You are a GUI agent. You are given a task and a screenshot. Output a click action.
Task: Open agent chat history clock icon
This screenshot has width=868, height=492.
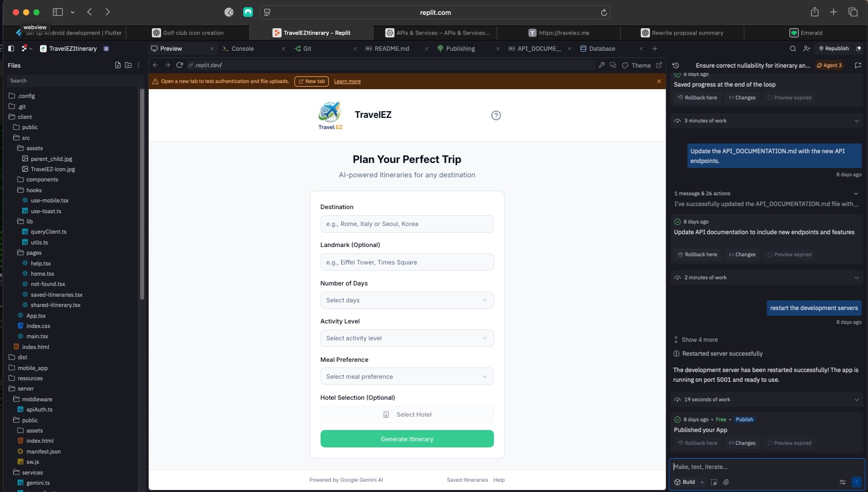676,65
